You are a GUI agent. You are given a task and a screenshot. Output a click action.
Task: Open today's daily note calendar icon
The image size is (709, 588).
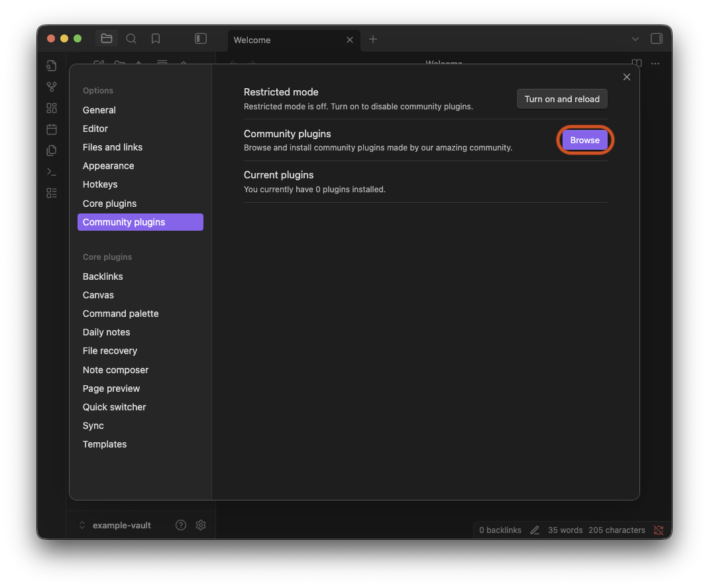click(52, 129)
